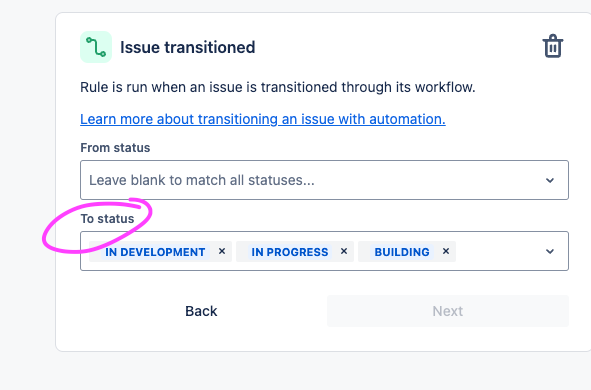Click the Issue transitioned heading

(x=188, y=47)
